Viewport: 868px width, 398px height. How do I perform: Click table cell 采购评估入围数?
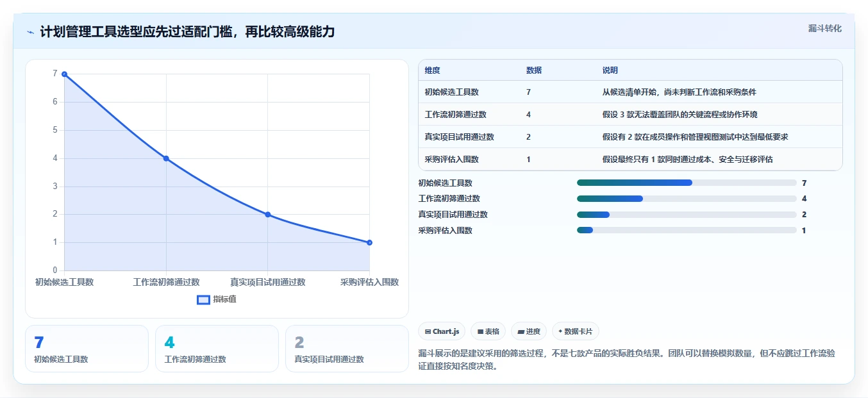[x=451, y=160]
